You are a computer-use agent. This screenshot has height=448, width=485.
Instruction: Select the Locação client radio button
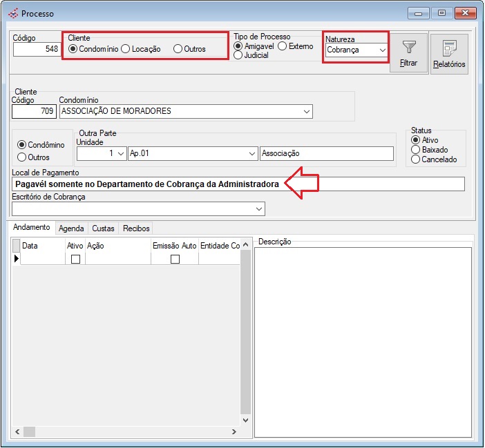[x=126, y=49]
